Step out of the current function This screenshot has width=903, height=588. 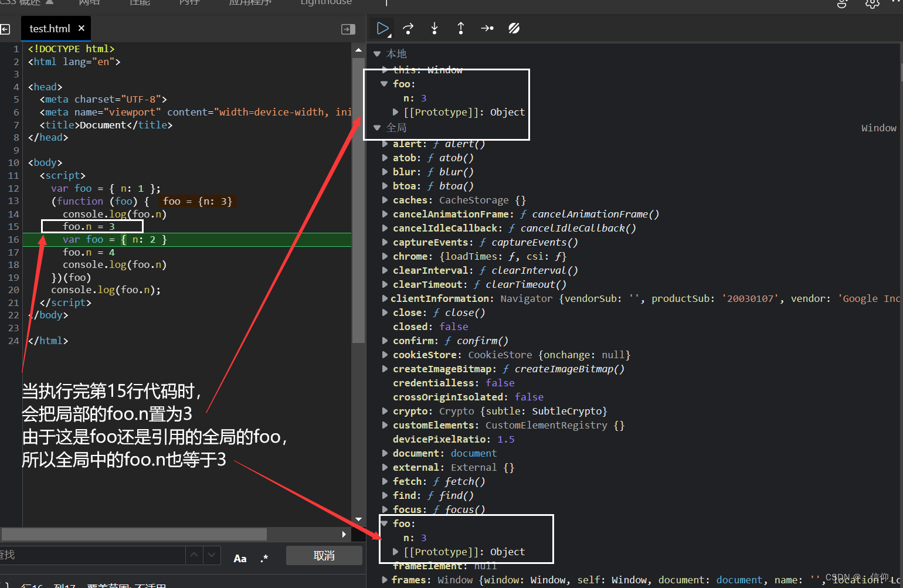[461, 28]
